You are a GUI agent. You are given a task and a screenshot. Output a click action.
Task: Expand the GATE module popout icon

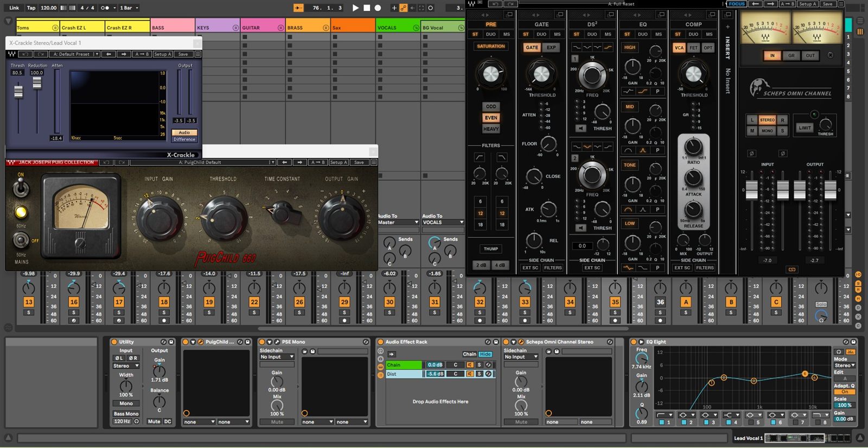coord(560,14)
